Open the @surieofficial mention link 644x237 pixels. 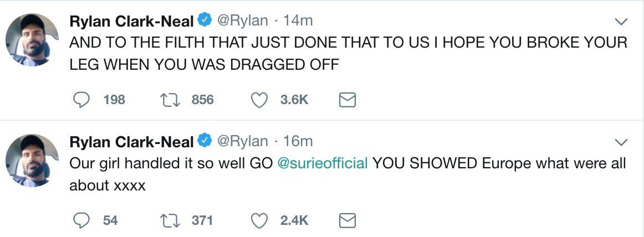[323, 164]
